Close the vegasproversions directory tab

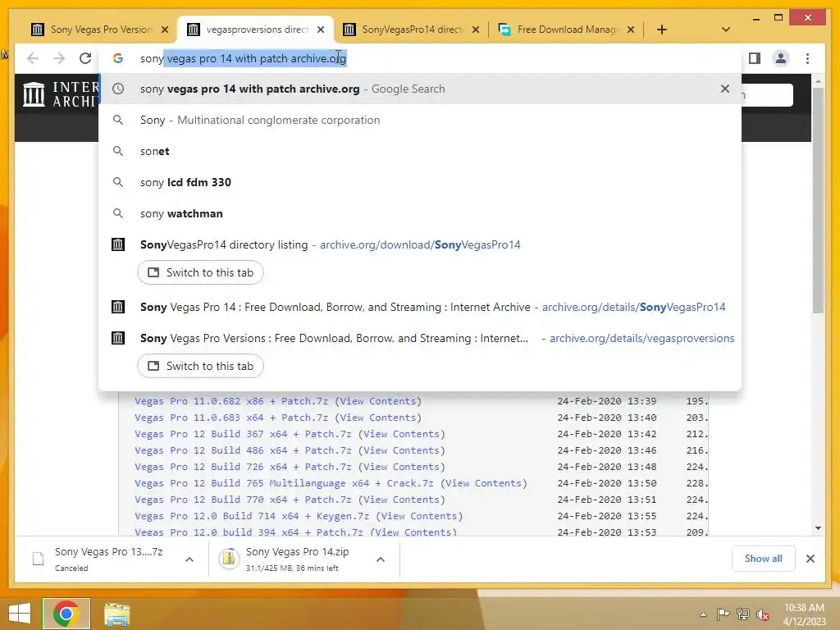(x=321, y=30)
